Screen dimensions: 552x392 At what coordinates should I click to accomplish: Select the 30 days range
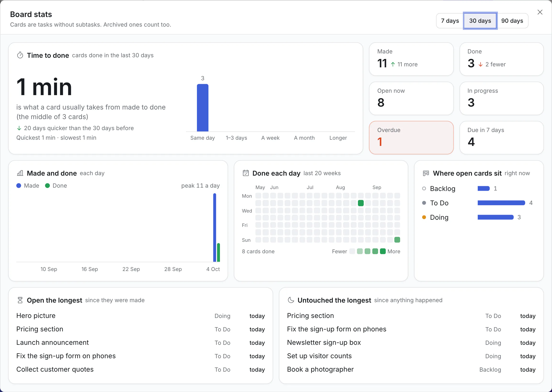480,21
